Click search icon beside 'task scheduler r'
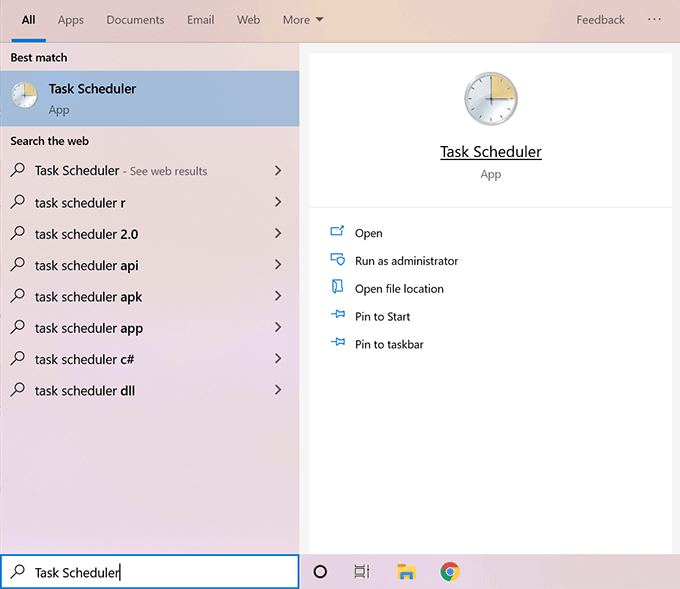Screen dimensions: 680x589 [x=17, y=202]
